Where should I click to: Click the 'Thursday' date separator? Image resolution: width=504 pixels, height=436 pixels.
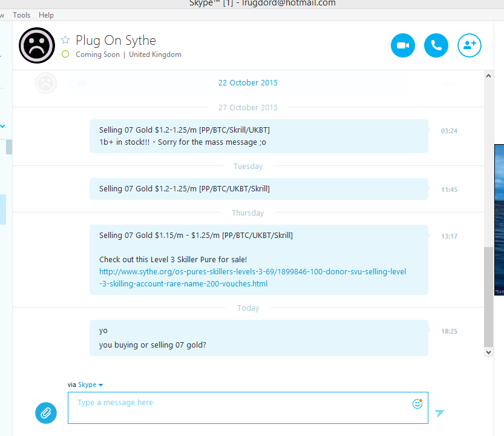click(248, 213)
